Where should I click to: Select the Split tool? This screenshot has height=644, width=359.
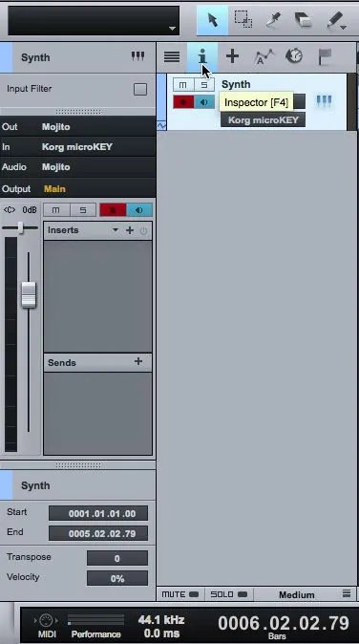(273, 20)
